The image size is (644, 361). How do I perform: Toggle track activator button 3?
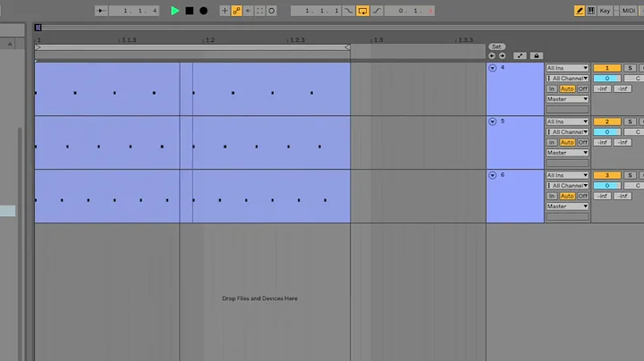point(607,175)
